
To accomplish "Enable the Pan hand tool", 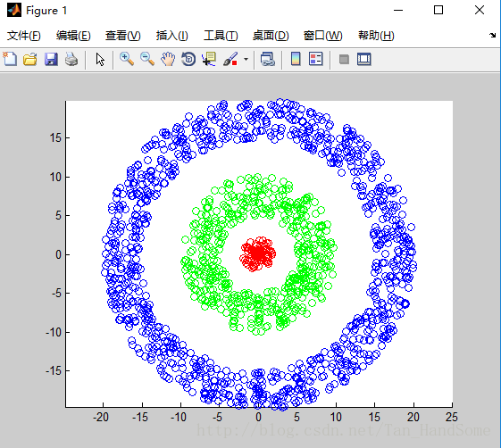I will point(168,59).
